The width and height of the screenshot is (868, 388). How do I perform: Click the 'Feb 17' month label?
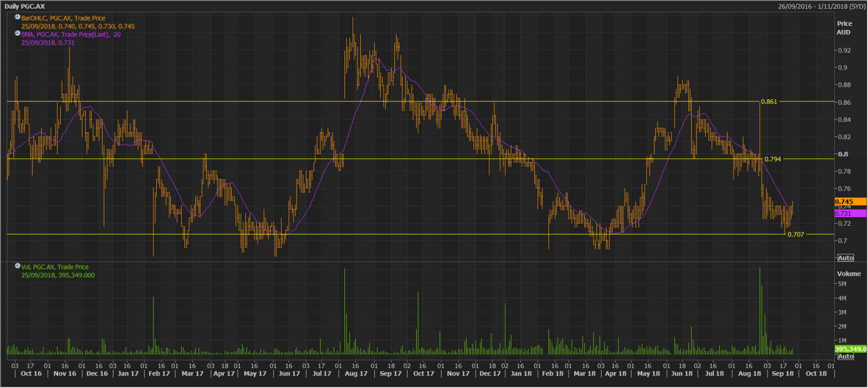pos(159,373)
